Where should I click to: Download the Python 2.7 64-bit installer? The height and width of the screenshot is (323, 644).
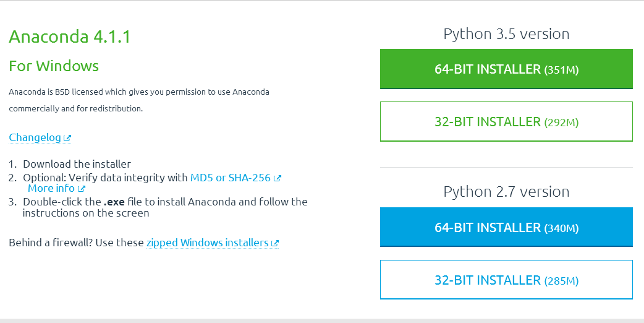coord(506,227)
